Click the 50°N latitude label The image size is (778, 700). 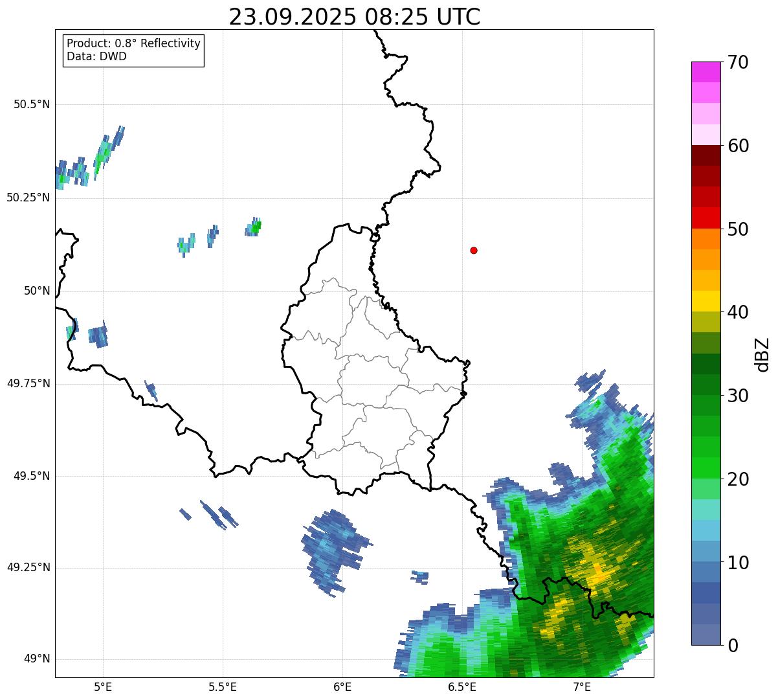(x=36, y=291)
